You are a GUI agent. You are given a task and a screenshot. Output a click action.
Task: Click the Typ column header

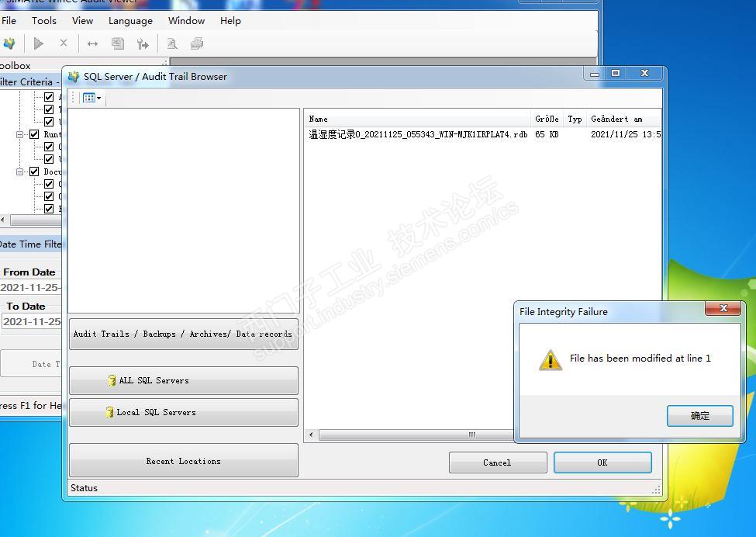coord(575,119)
